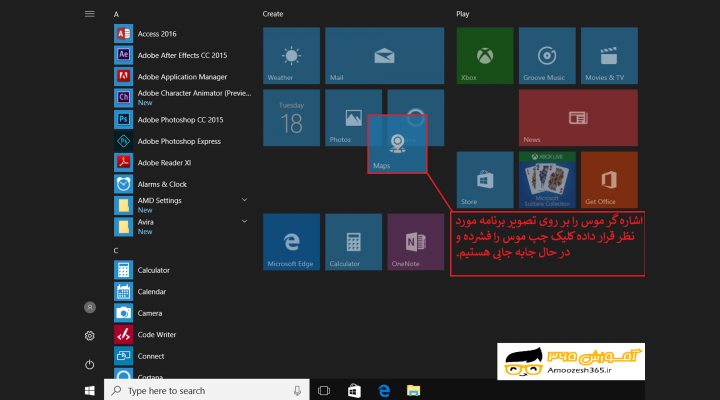
Task: Open Calculator from the app list
Action: pyautogui.click(x=183, y=270)
